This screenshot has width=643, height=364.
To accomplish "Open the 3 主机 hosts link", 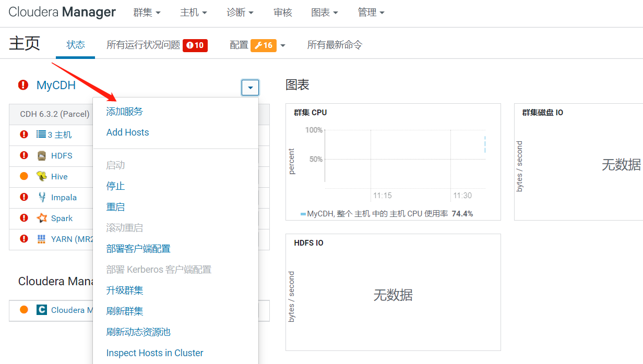I will pyautogui.click(x=60, y=135).
